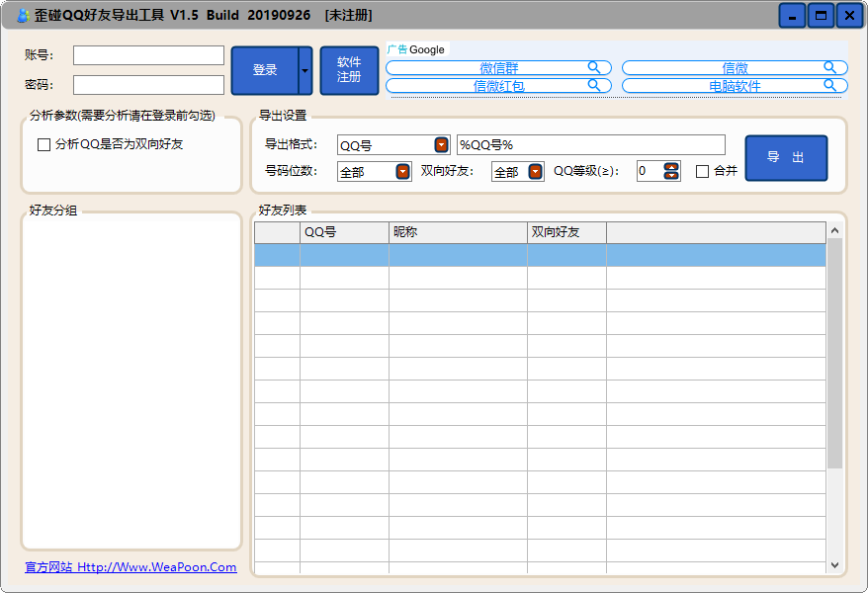Click the 微信群 search magnifier icon

[596, 67]
